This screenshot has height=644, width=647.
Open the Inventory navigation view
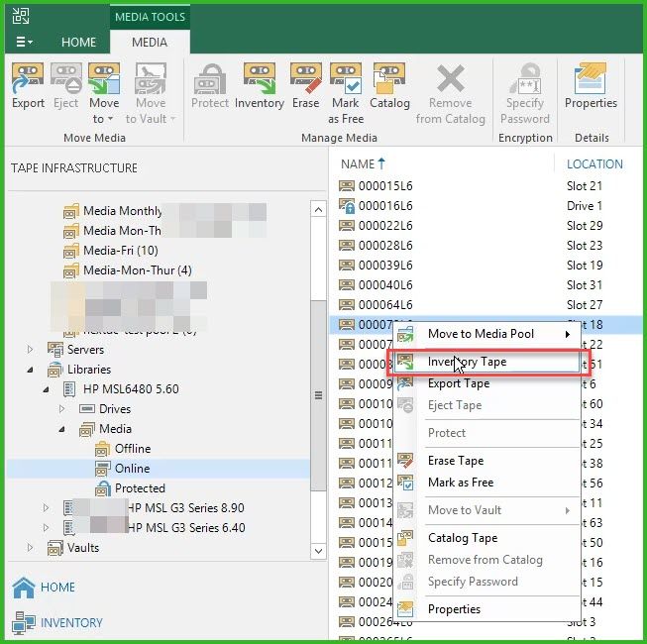tap(71, 623)
